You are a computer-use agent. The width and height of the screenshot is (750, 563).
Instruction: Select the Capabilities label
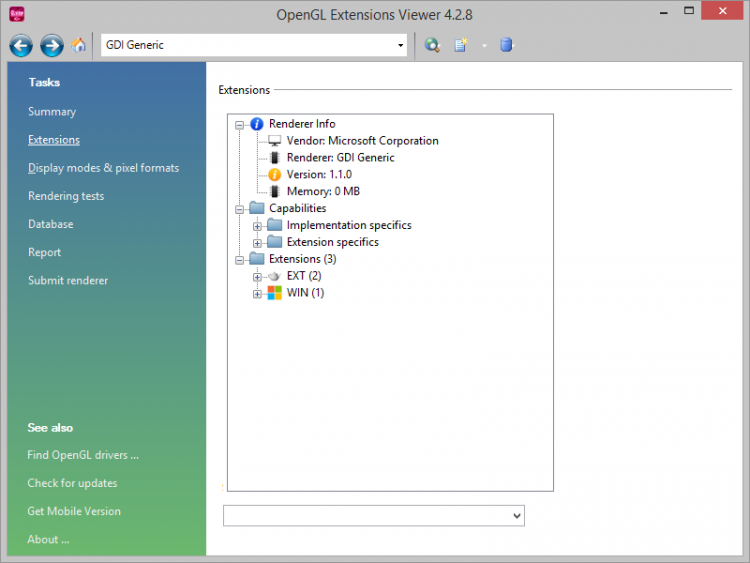(297, 208)
